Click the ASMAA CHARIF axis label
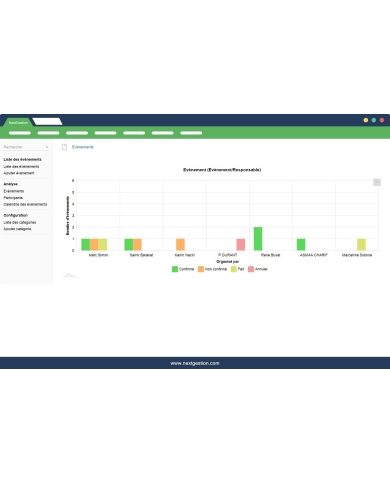This screenshot has height=484, width=390. point(314,255)
